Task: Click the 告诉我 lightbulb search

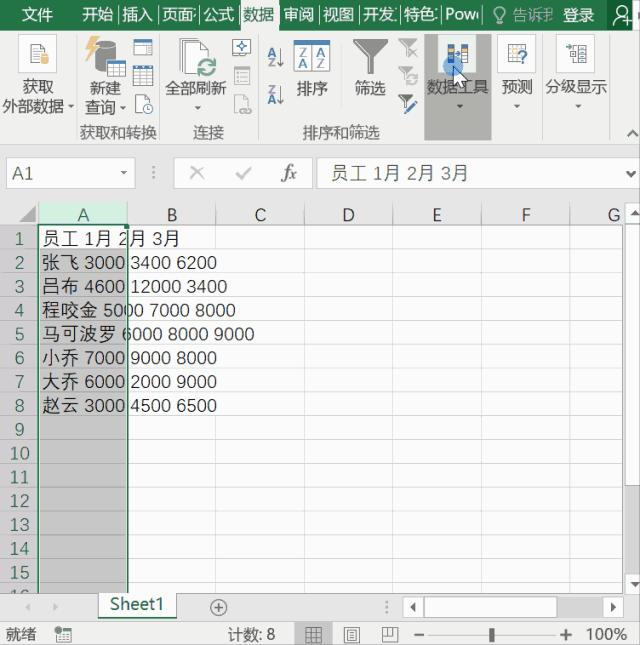Action: (522, 16)
